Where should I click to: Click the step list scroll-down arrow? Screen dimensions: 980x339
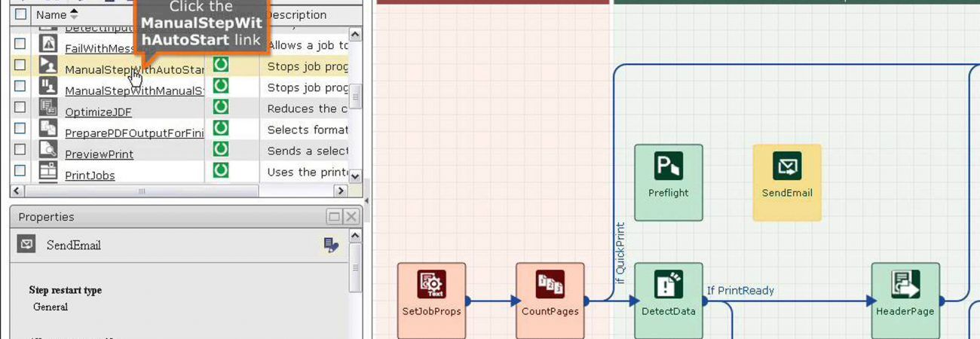point(356,176)
